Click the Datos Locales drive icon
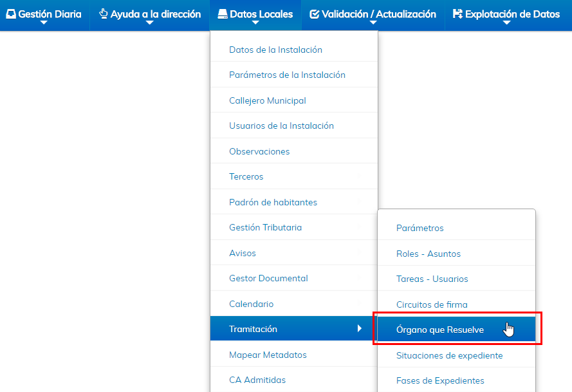Image resolution: width=572 pixels, height=392 pixels. click(223, 14)
